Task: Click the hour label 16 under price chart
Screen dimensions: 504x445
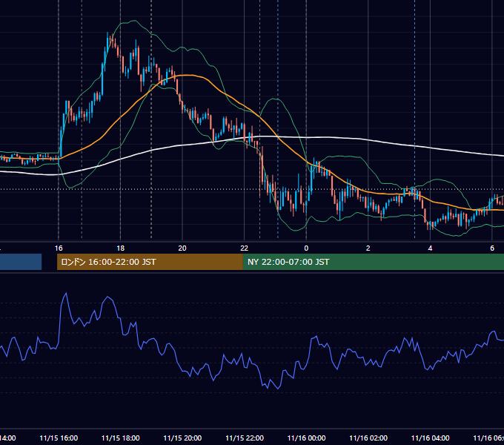Action: tap(59, 248)
